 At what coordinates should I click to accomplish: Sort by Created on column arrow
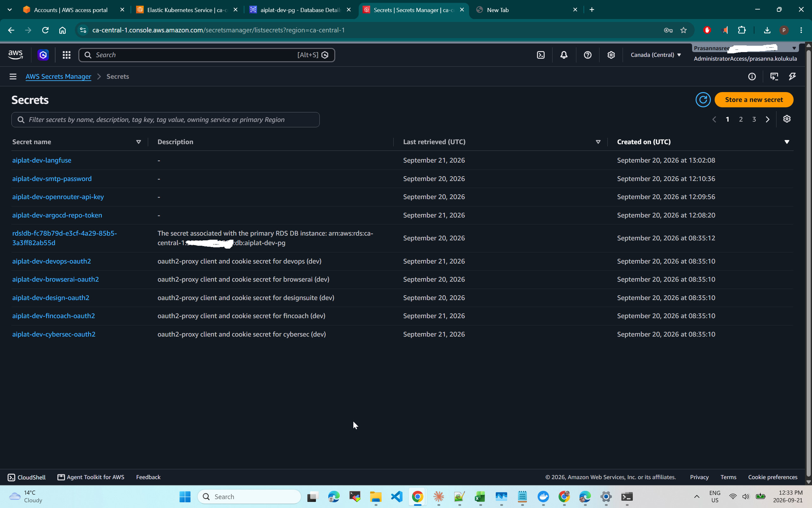pyautogui.click(x=787, y=142)
